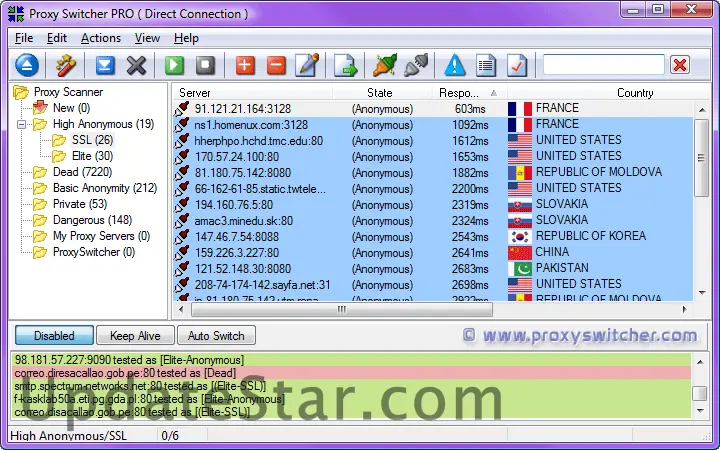Sort by the State column header
Viewport: 720px width, 450px height.
[x=382, y=93]
